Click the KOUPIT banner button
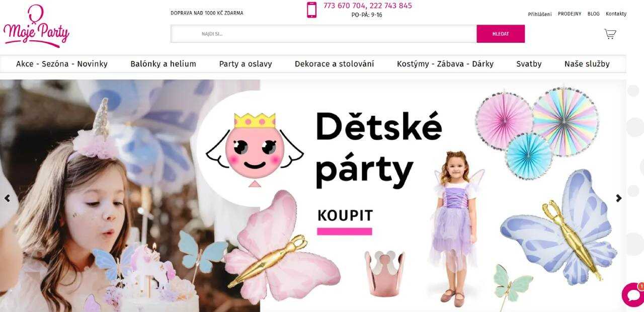This screenshot has width=644, height=312. [345, 216]
